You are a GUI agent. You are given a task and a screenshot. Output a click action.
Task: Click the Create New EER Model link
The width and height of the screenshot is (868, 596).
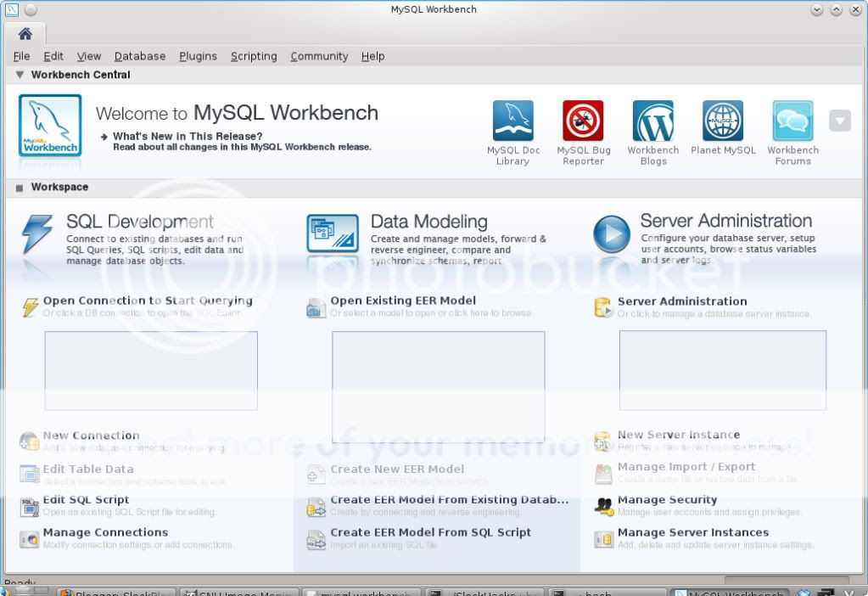[397, 469]
